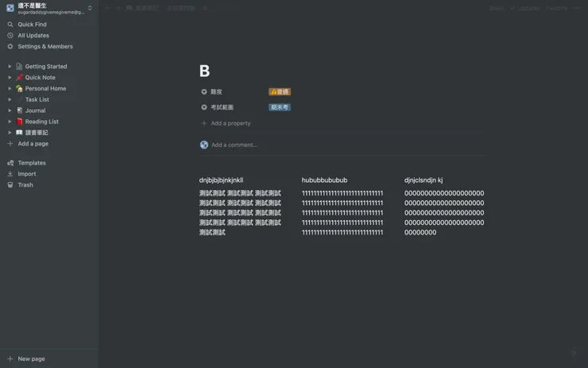Open the Getting Started page
Image resolution: width=588 pixels, height=368 pixels.
coord(46,67)
